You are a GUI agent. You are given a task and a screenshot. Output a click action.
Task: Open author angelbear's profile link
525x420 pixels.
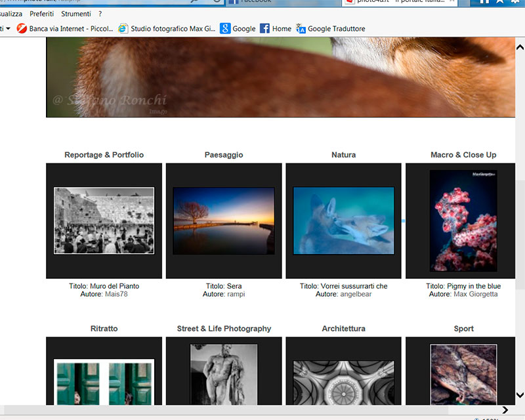[x=356, y=294]
